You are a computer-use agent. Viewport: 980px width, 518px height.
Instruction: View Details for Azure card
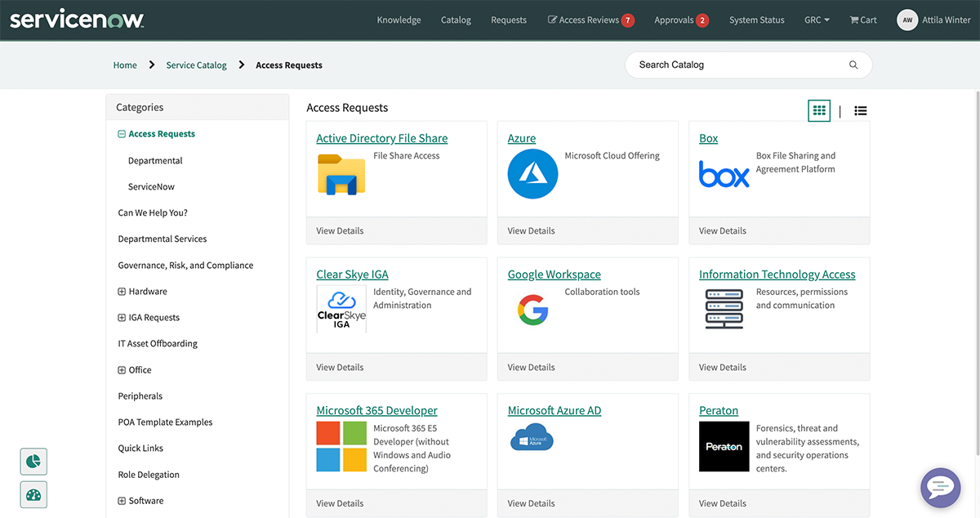pos(531,231)
